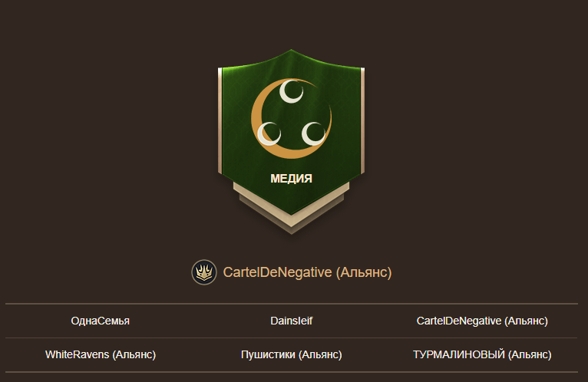This screenshot has width=588, height=382.
Task: Open the ОднаСемья entry
Action: (100, 321)
